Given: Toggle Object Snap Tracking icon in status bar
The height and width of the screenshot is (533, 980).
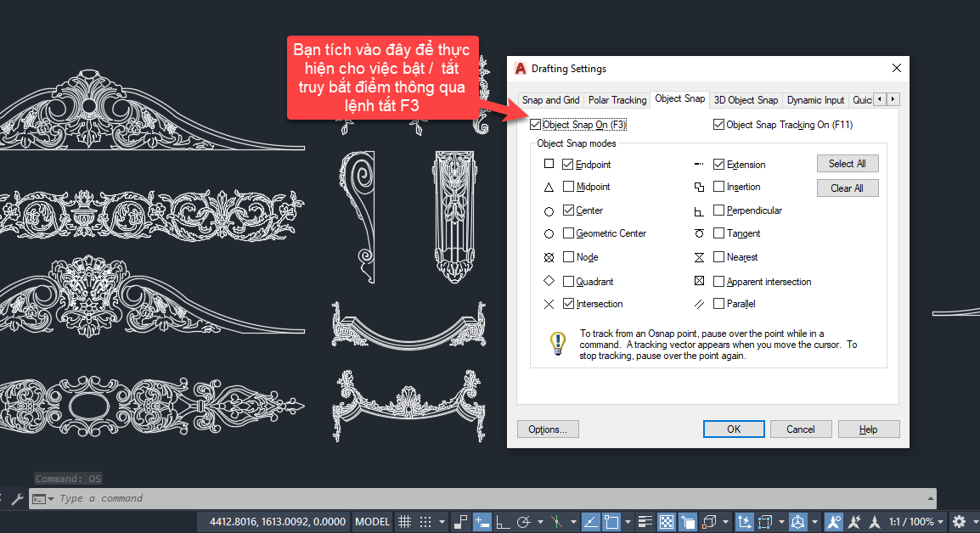Looking at the screenshot, I should click(x=590, y=522).
